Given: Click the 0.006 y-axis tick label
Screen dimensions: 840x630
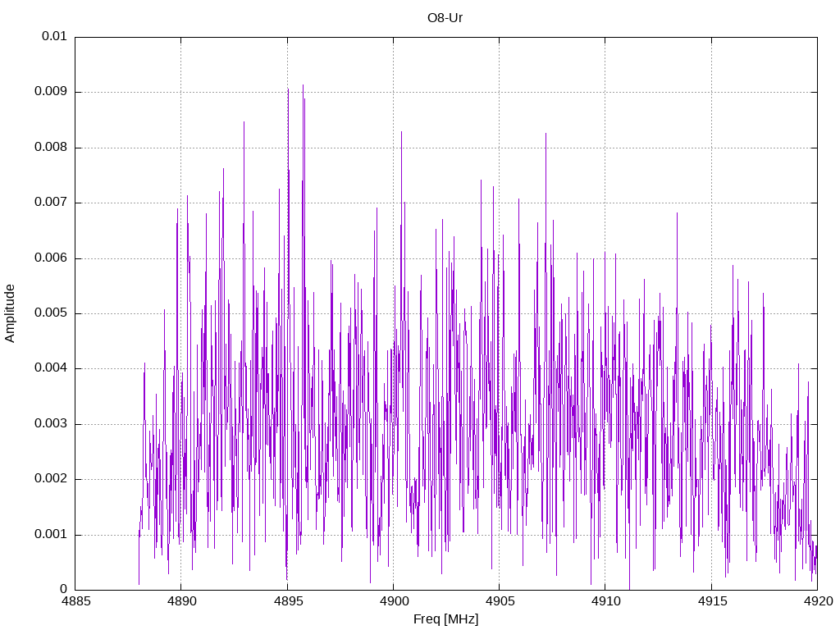Looking at the screenshot, I should 51,258.
